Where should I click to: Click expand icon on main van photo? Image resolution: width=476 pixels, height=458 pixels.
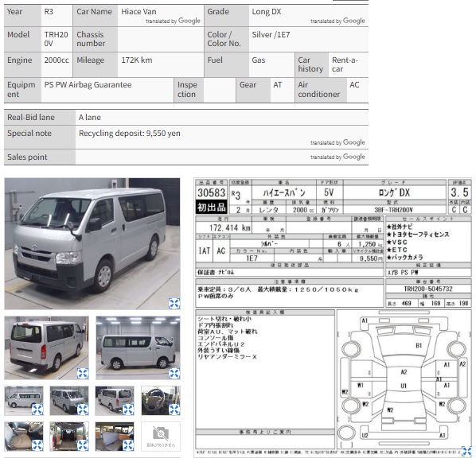click(174, 303)
